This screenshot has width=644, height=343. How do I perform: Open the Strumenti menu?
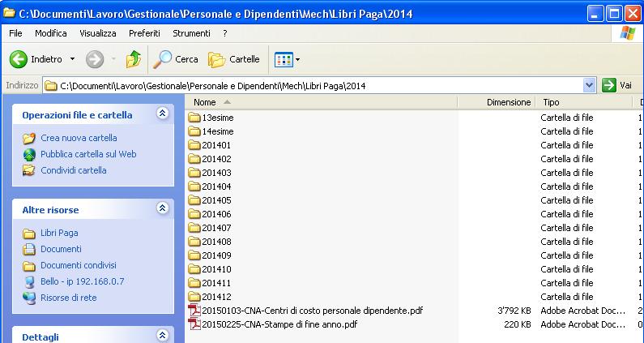click(191, 33)
